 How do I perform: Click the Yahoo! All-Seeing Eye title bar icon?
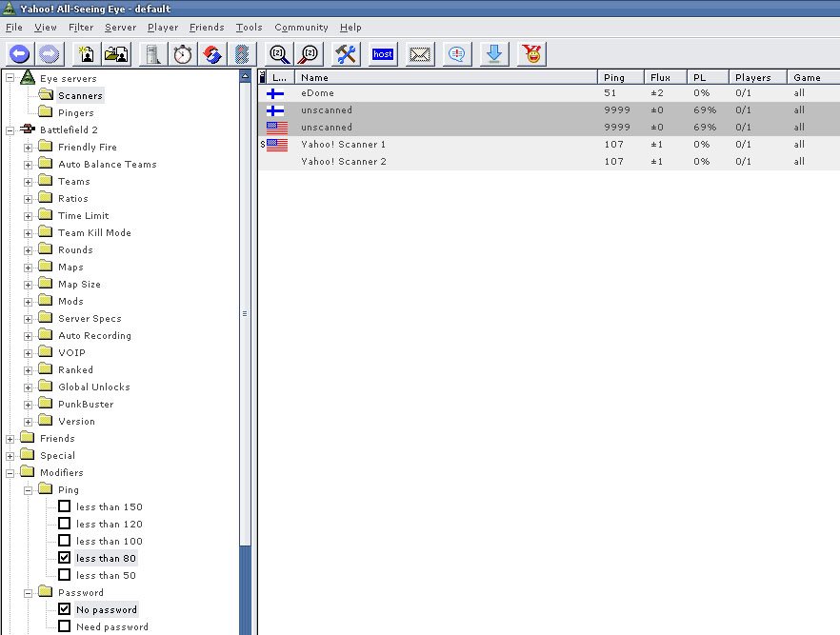[x=10, y=8]
